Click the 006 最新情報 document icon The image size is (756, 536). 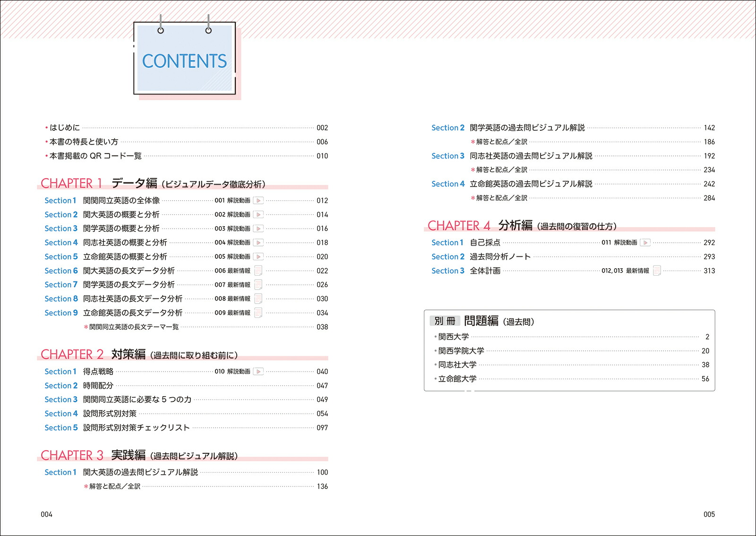pyautogui.click(x=258, y=271)
